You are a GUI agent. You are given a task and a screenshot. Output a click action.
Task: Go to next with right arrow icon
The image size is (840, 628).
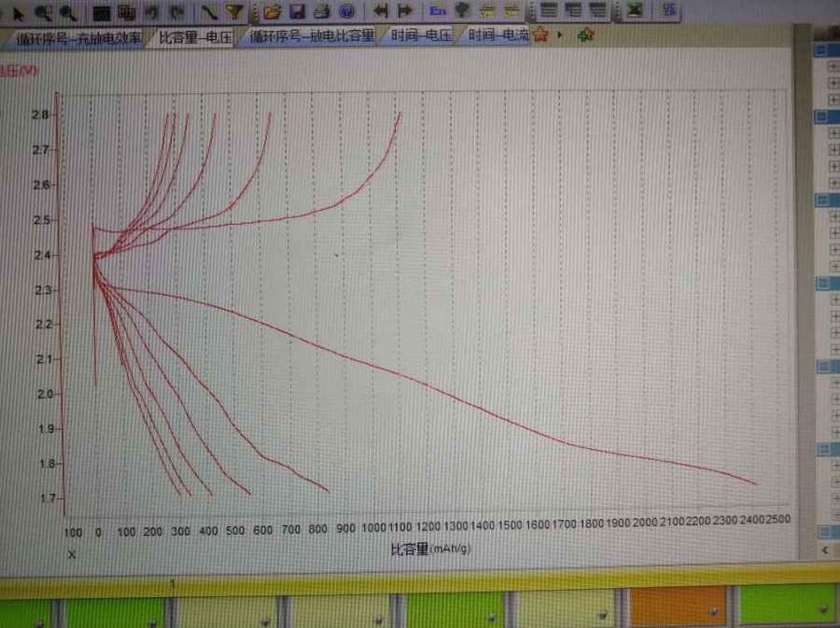(x=406, y=10)
